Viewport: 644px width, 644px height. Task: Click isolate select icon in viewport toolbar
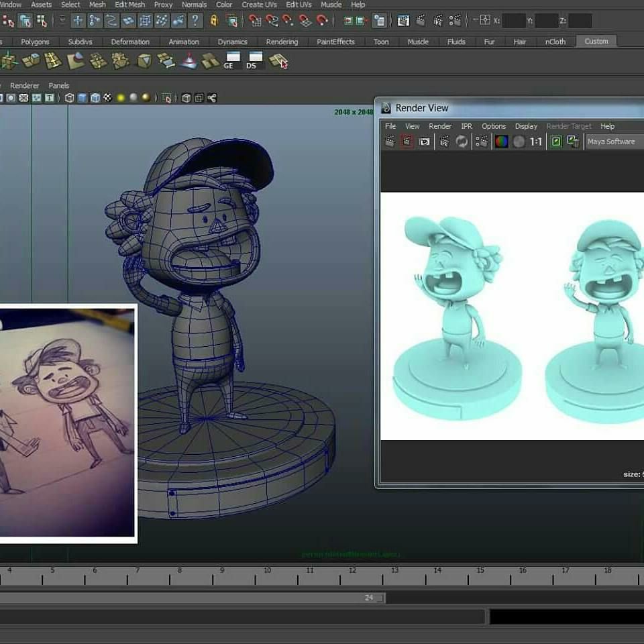[166, 98]
